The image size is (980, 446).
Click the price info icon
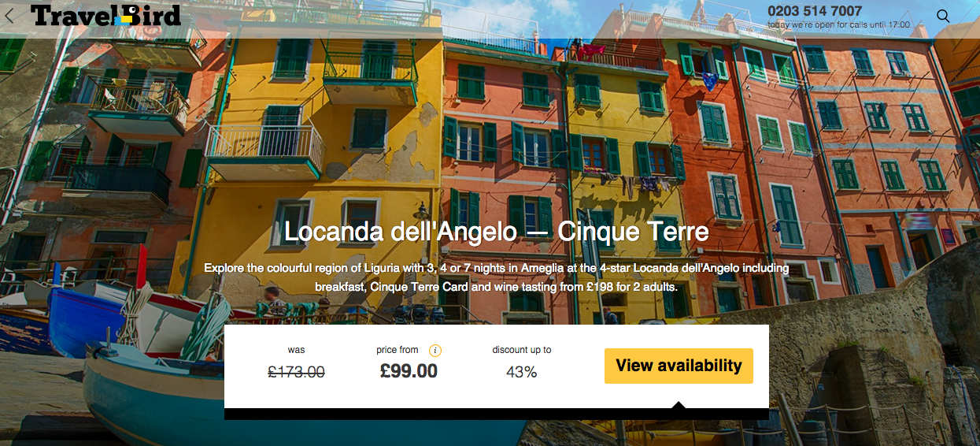pyautogui.click(x=435, y=351)
